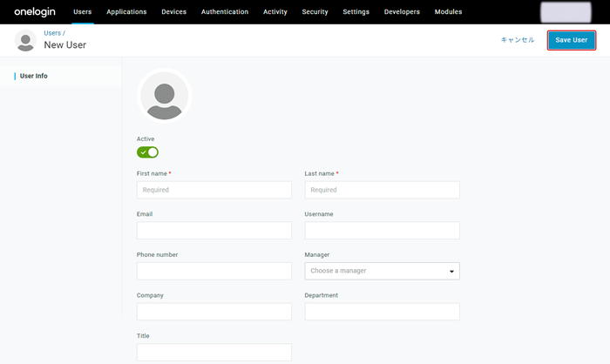610x364 pixels.
Task: Click into the Department text field
Action: pos(382,312)
